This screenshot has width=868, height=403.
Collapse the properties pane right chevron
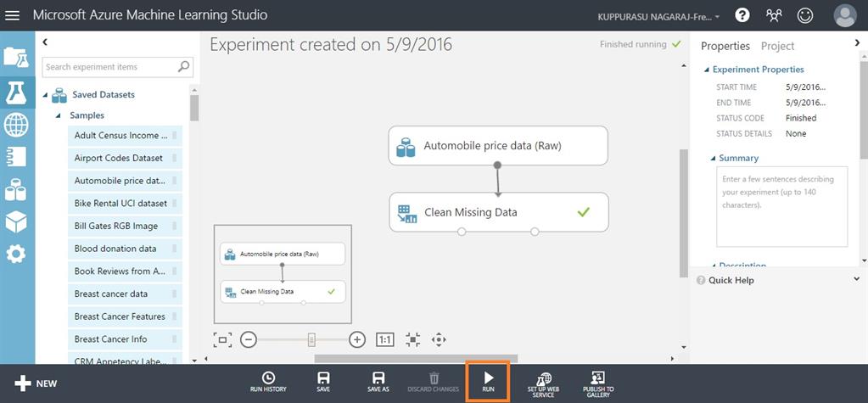pyautogui.click(x=858, y=42)
